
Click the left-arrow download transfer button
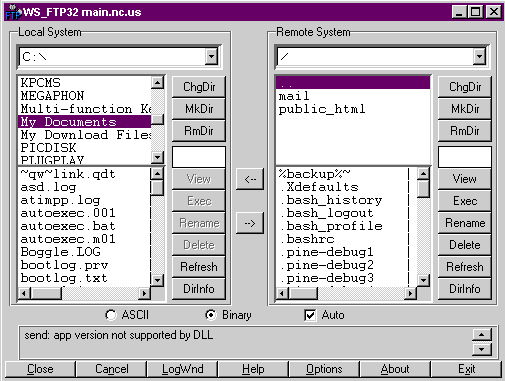[250, 179]
